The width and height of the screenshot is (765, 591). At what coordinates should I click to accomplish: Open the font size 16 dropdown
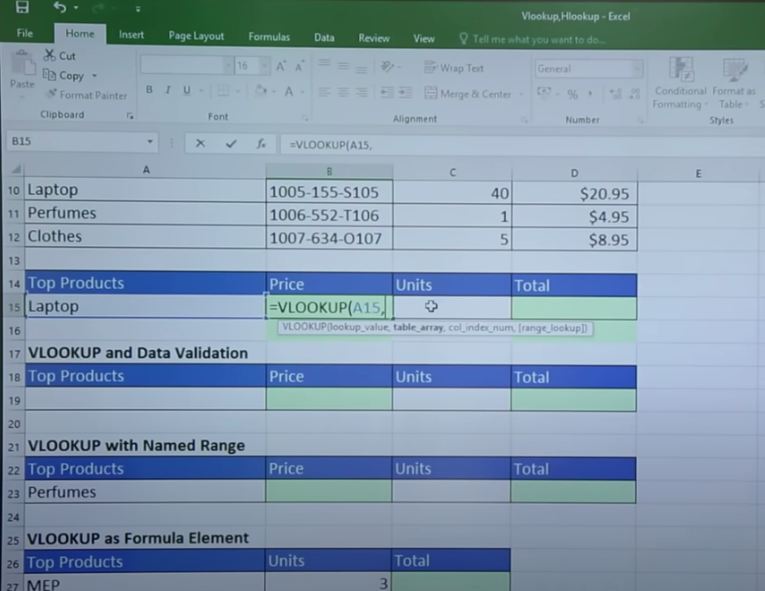click(x=264, y=66)
